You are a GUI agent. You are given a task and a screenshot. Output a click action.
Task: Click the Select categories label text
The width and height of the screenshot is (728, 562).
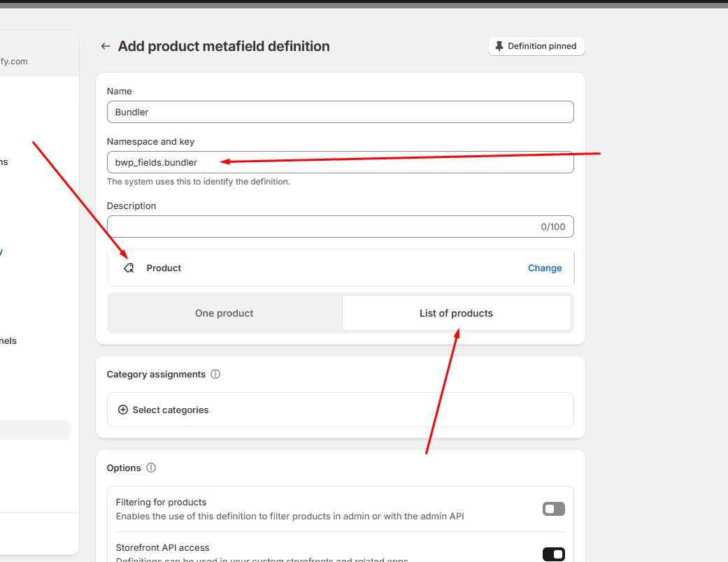point(171,410)
